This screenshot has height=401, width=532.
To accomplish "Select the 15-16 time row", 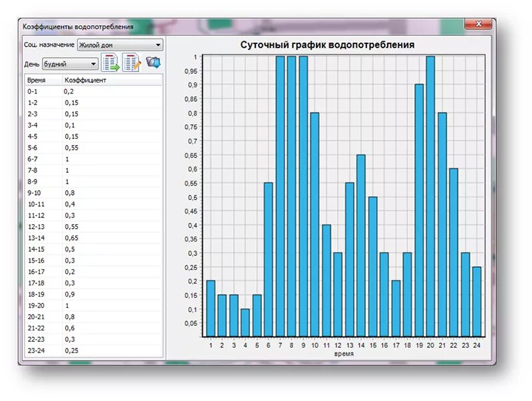I will point(94,261).
